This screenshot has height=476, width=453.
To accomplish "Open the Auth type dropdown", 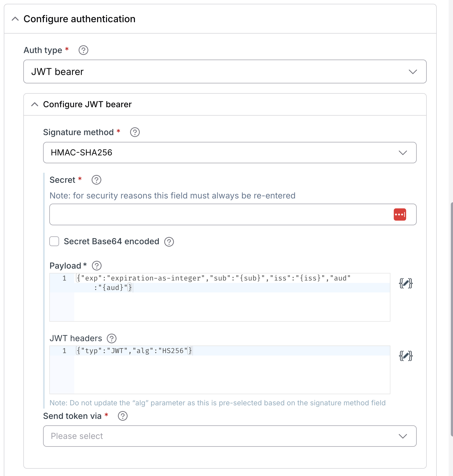I will 413,71.
